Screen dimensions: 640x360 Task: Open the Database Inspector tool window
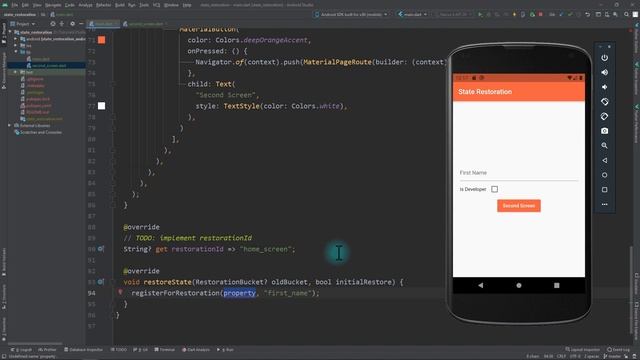click(x=84, y=350)
